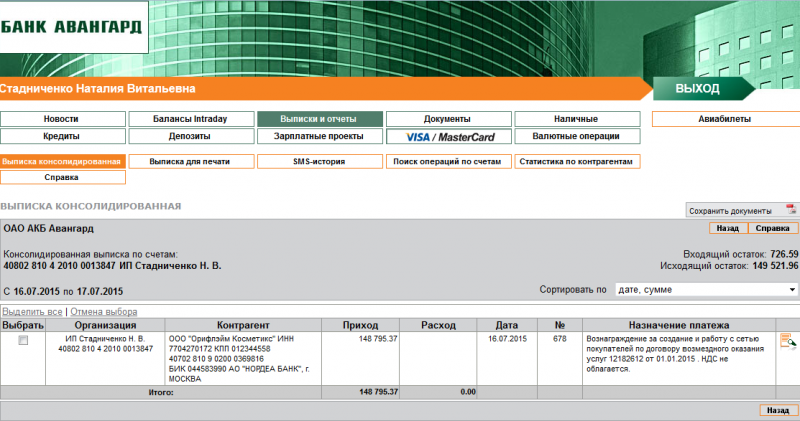Open Статистика по контрагентам
Viewport: 800px width, 421px height.
[x=577, y=161]
